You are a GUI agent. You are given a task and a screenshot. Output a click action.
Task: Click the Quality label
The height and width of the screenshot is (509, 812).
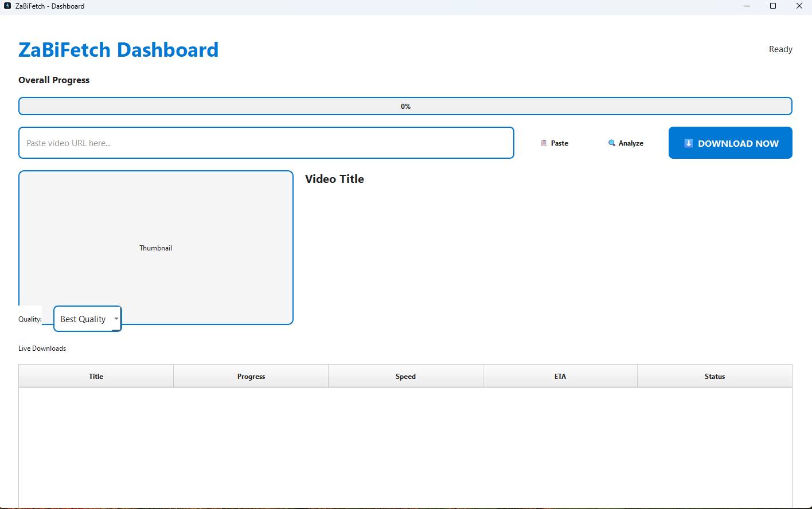coord(30,319)
